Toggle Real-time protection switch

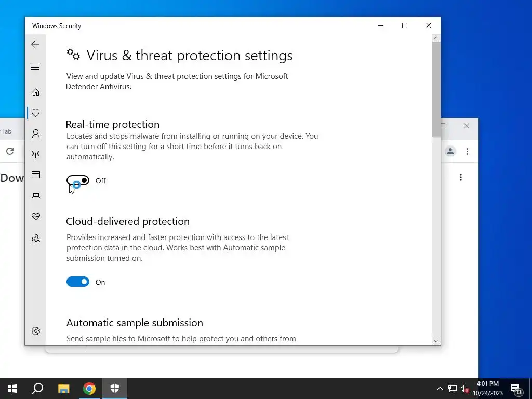coord(78,180)
